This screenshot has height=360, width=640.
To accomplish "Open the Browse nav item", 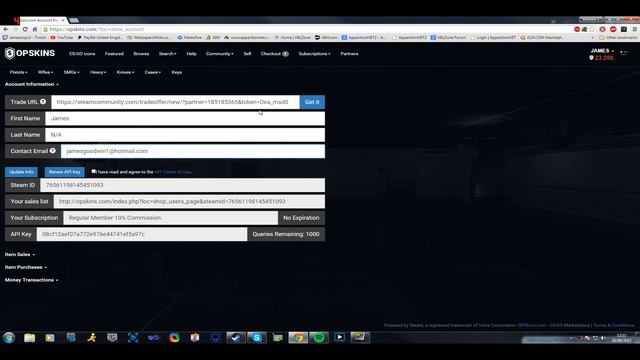I will tap(141, 53).
